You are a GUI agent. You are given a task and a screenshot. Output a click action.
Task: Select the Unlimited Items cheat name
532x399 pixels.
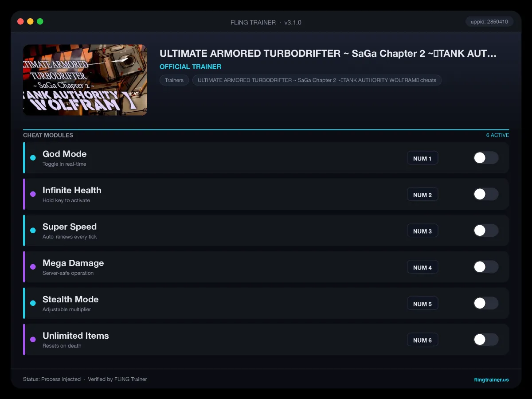76,336
